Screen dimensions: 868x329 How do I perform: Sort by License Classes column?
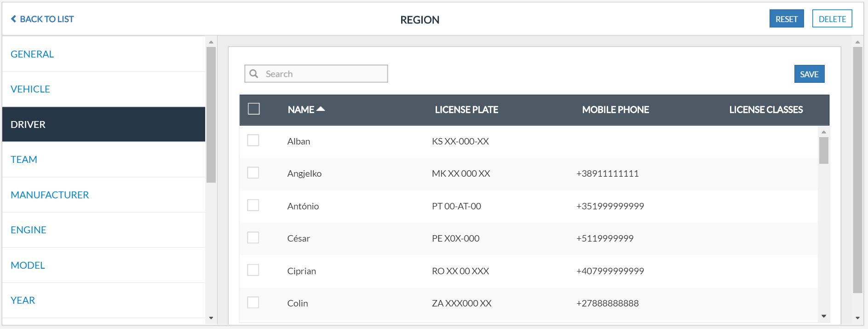click(x=766, y=110)
